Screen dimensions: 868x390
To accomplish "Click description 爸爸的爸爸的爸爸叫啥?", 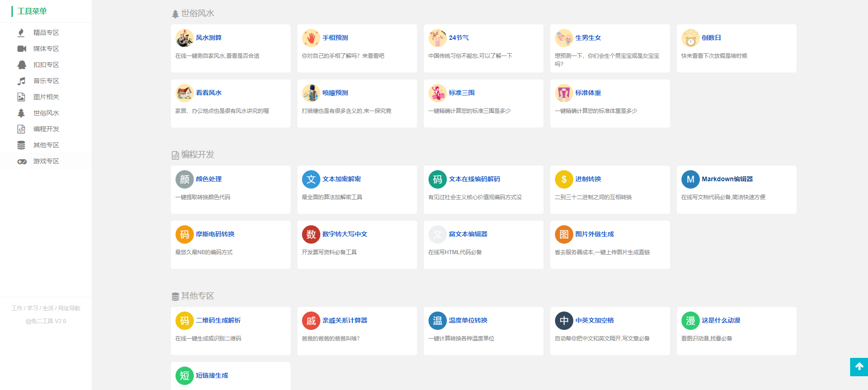I will click(x=330, y=339).
